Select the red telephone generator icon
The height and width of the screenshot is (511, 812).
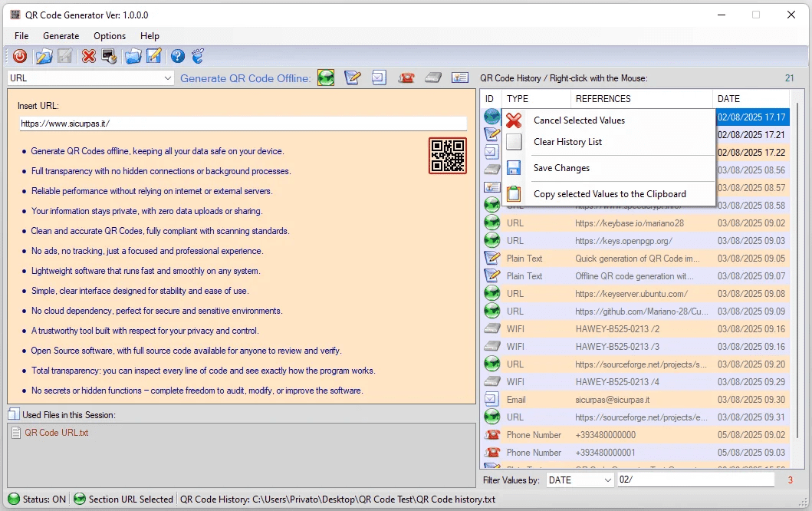click(406, 77)
